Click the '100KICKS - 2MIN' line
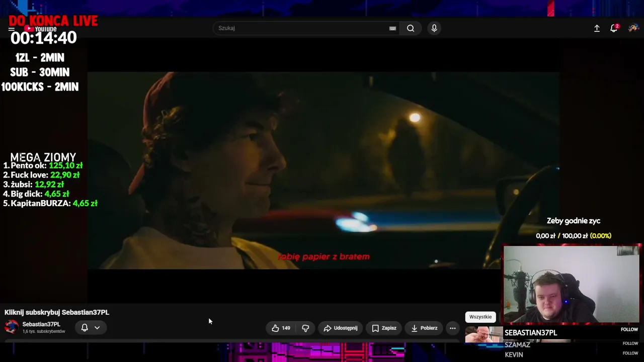The height and width of the screenshot is (362, 644). (x=40, y=87)
